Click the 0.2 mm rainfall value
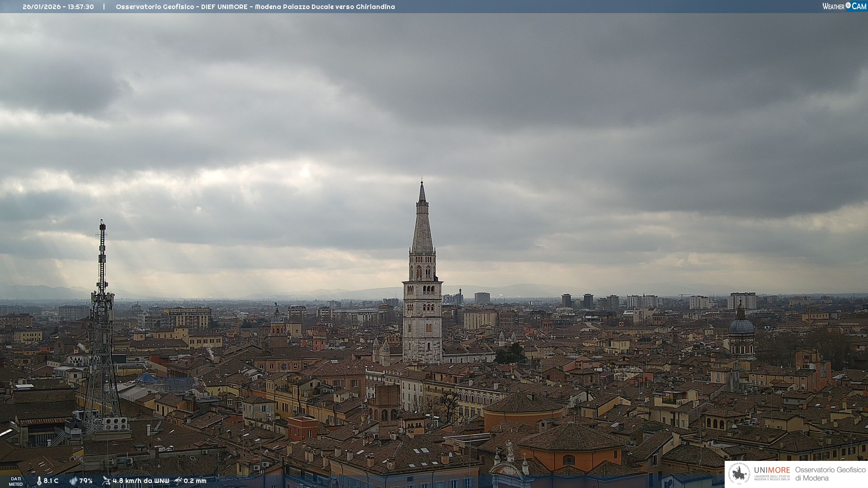 pyautogui.click(x=195, y=481)
